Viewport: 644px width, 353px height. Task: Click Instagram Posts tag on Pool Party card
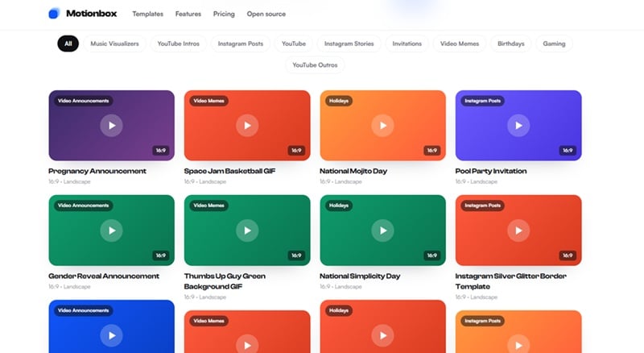tap(482, 101)
